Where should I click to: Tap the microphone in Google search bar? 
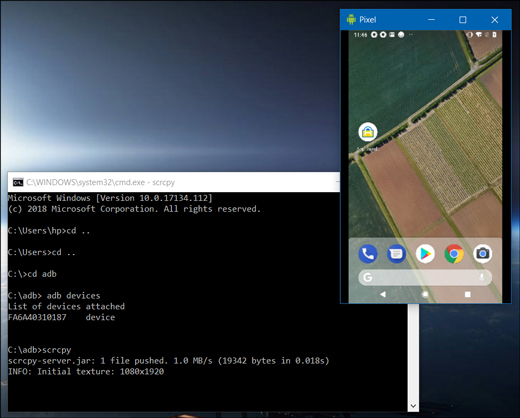[x=482, y=277]
